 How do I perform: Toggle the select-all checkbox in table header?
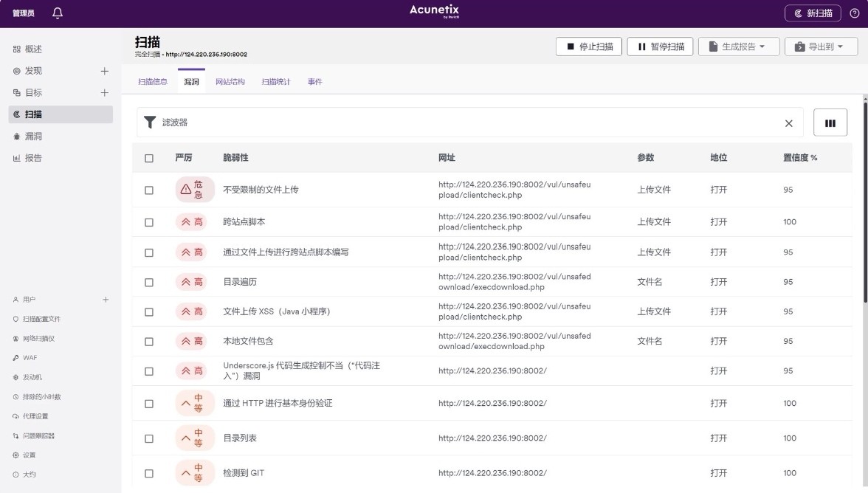coord(149,158)
